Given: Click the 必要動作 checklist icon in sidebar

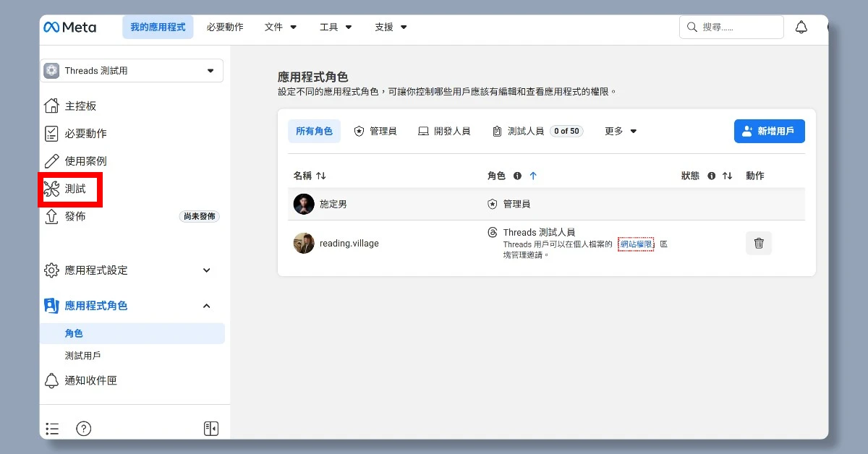Looking at the screenshot, I should pyautogui.click(x=51, y=133).
